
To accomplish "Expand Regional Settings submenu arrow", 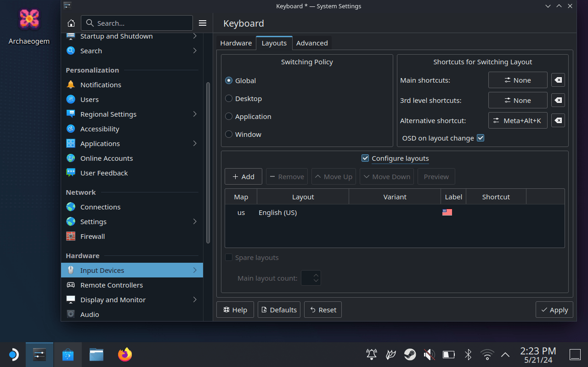I will point(195,114).
